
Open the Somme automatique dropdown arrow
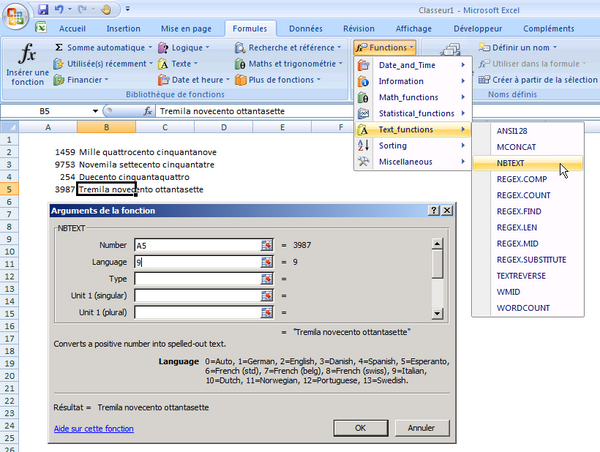(150, 47)
